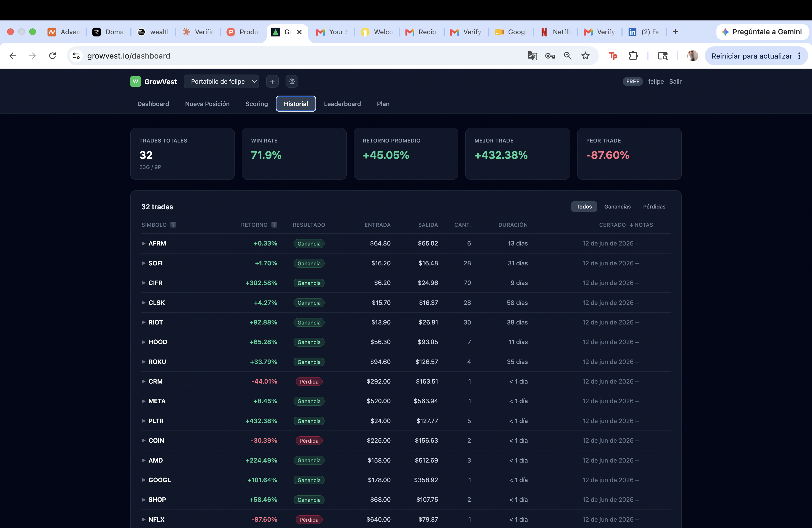Image resolution: width=812 pixels, height=528 pixels.
Task: Sort by Símbolo column sort icon
Action: point(173,225)
